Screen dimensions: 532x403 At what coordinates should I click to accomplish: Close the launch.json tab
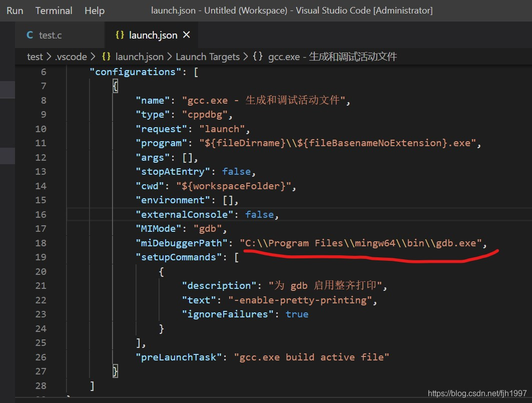pyautogui.click(x=186, y=35)
